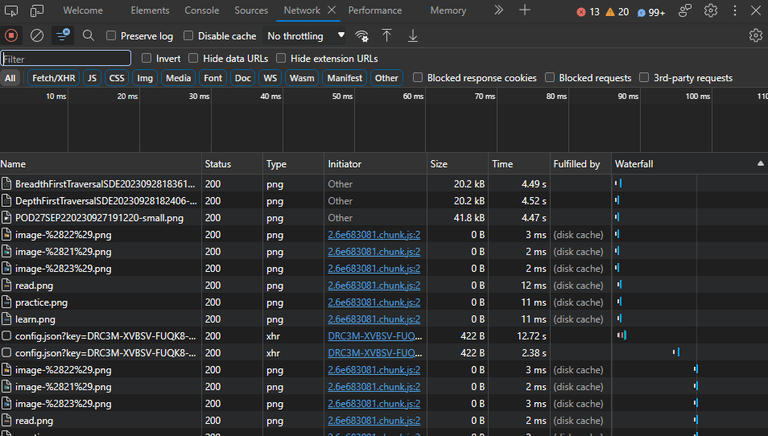Enable Preserve log checkbox

[111, 35]
